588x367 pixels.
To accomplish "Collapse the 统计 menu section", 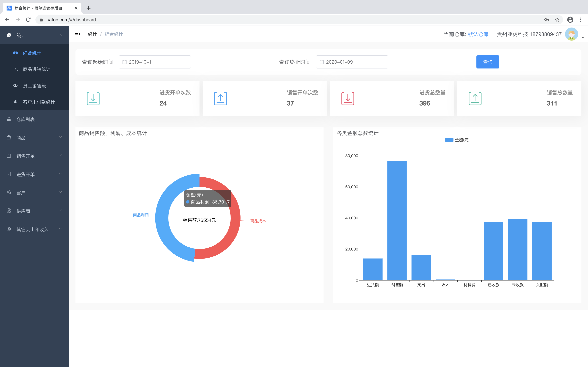I will tap(34, 35).
